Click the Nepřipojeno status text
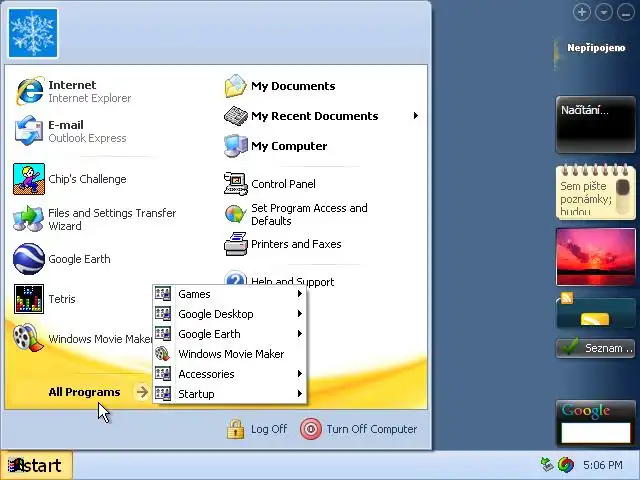This screenshot has height=480, width=640. tap(596, 48)
